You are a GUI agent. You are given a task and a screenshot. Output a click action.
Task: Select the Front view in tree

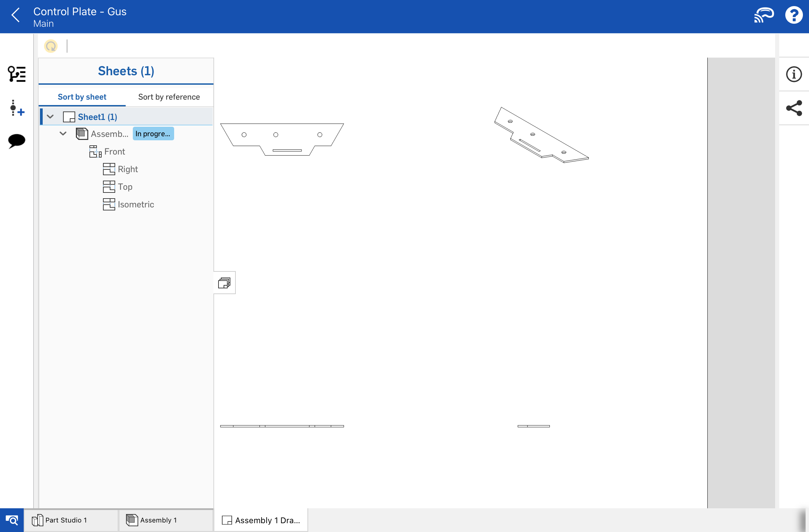coord(115,151)
